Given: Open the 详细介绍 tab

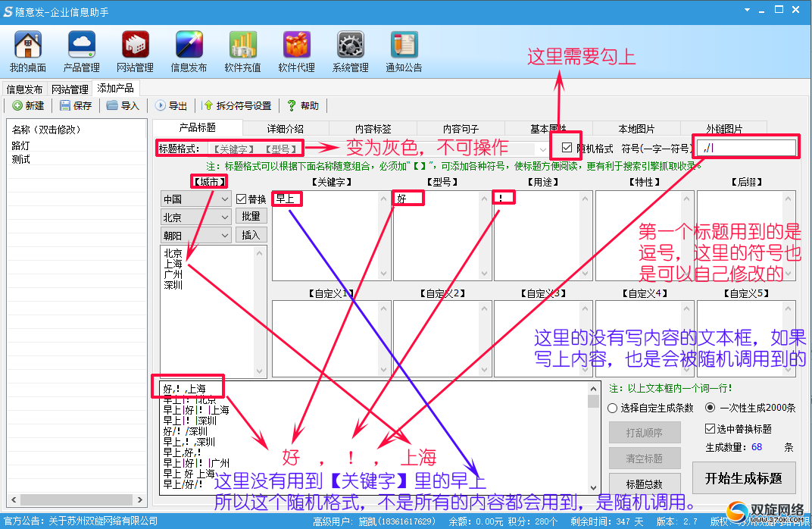Looking at the screenshot, I should click(x=286, y=129).
